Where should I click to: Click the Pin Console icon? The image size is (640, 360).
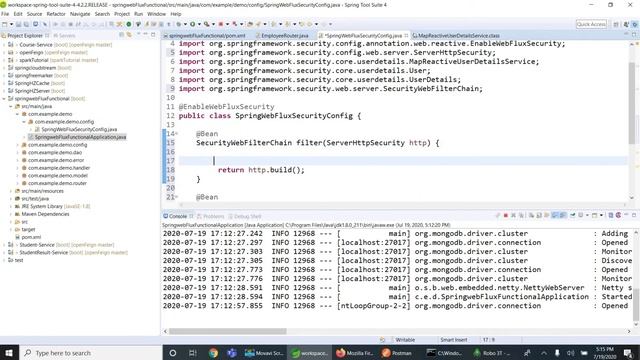[573, 216]
